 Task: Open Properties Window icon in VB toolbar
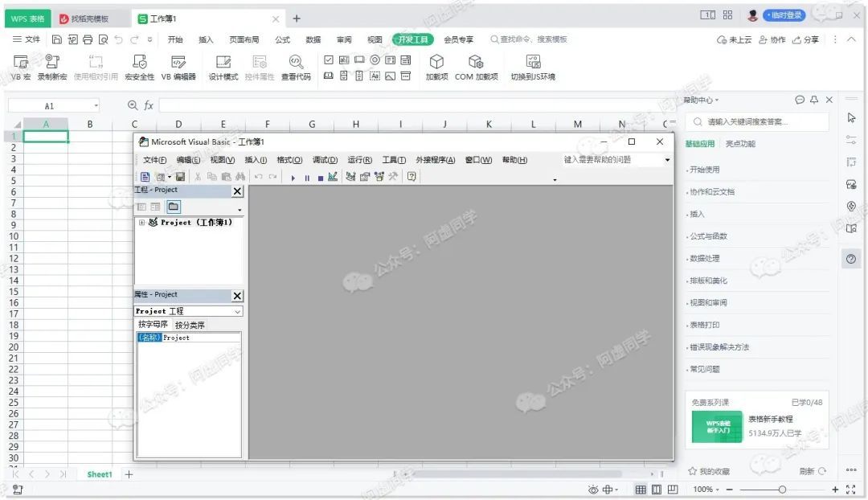click(365, 177)
